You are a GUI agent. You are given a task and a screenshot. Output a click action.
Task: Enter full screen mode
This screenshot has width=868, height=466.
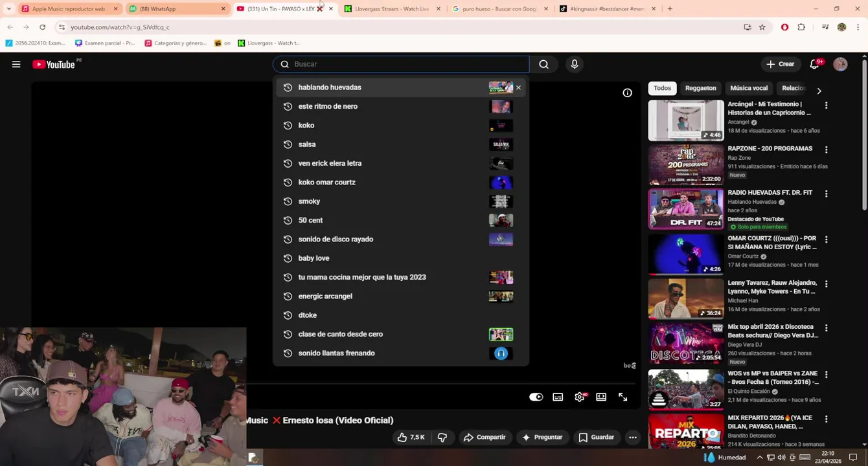(x=622, y=397)
